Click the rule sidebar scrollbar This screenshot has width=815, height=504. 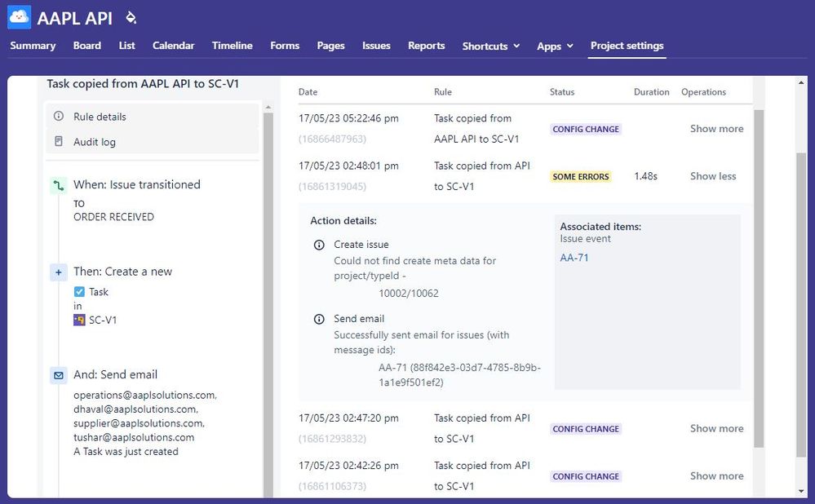tap(268, 304)
